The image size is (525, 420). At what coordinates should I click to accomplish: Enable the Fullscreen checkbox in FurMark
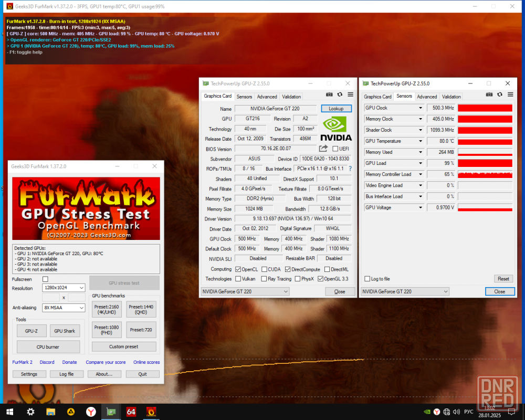pyautogui.click(x=46, y=279)
